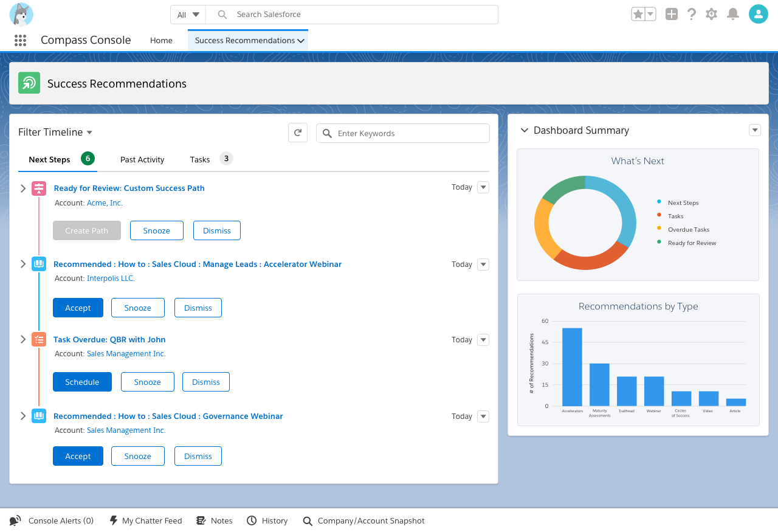This screenshot has height=532, width=778.
Task: Dismiss the Manage Leads Accelerator Webinar
Action: coord(198,308)
